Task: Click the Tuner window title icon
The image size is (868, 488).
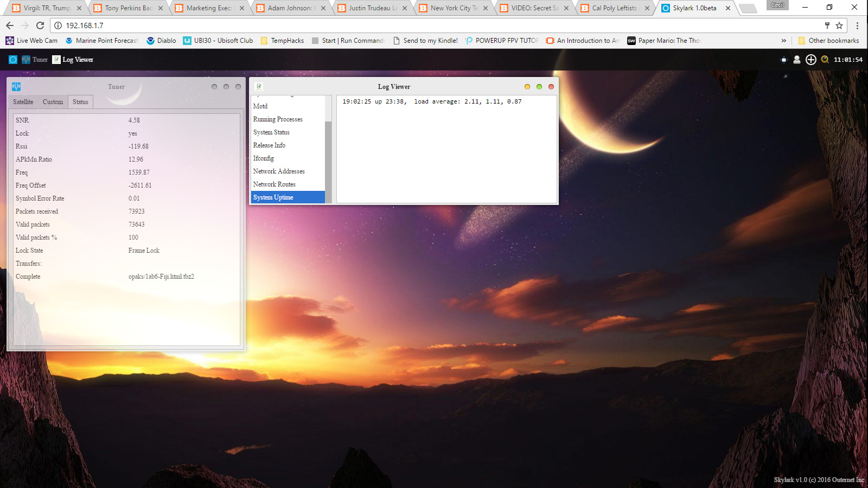Action: tap(16, 87)
